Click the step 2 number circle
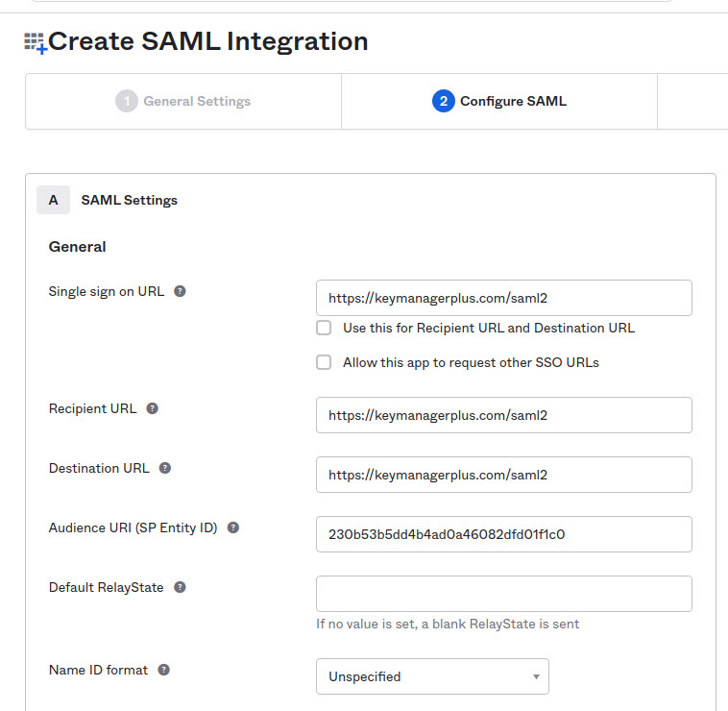Image resolution: width=728 pixels, height=711 pixels. coord(443,101)
